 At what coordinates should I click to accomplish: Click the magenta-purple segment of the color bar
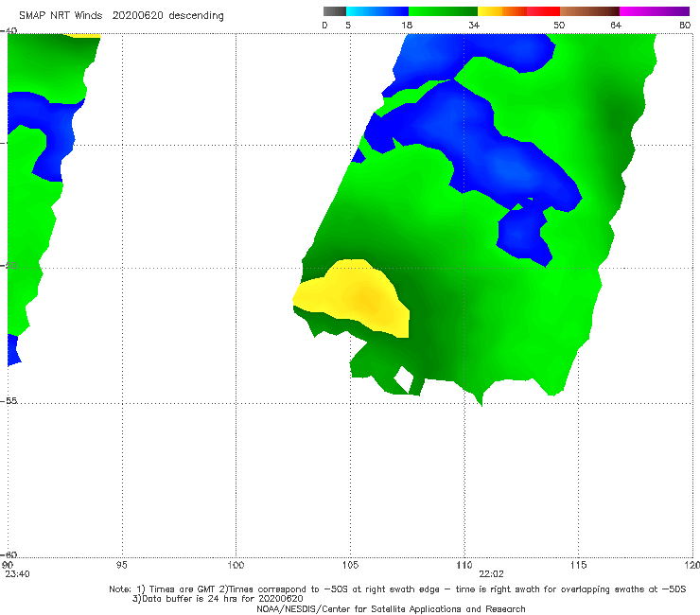[x=655, y=11]
